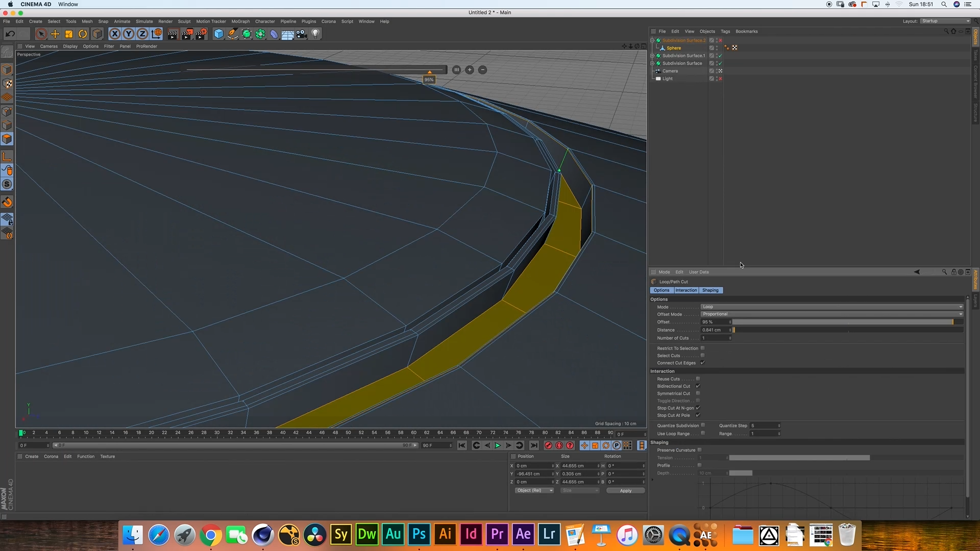Click the Undo arrow icon
This screenshot has width=980, height=551.
click(10, 34)
